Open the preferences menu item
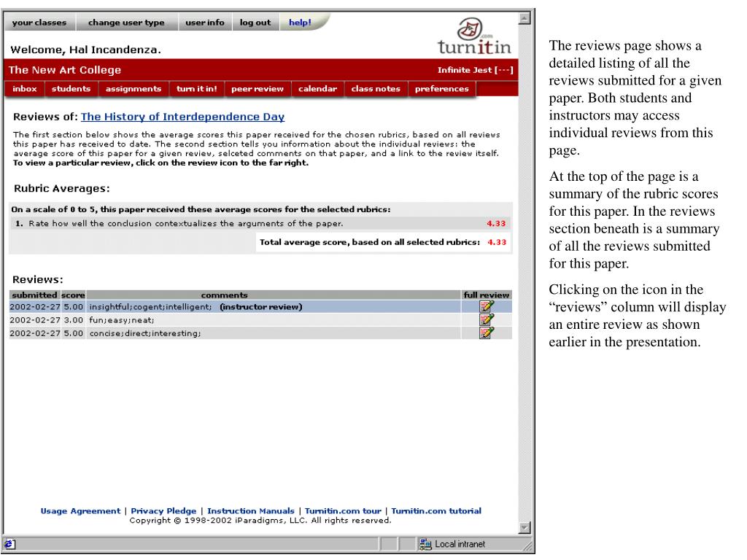 (x=441, y=89)
